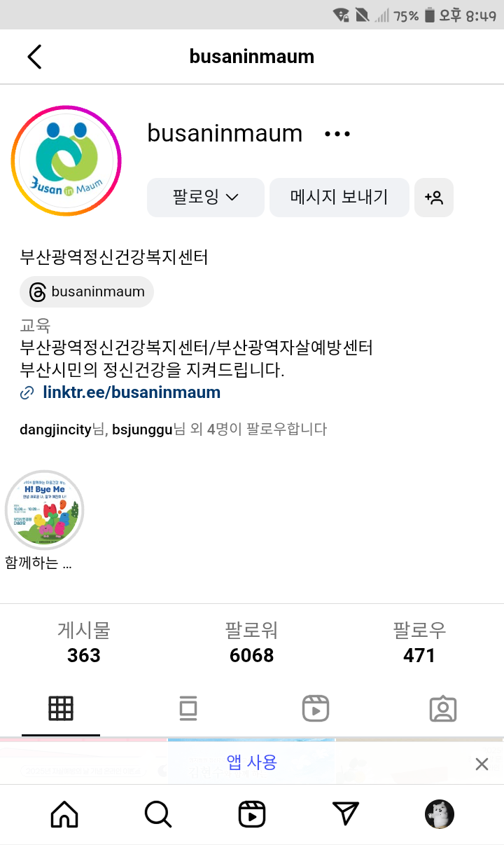504x845 pixels.
Task: Open my profile avatar in the bottom bar
Action: pyautogui.click(x=440, y=814)
